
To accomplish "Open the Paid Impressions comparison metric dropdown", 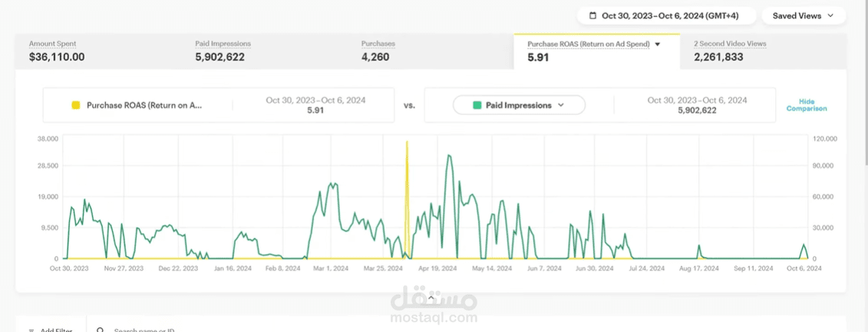I will [x=519, y=105].
